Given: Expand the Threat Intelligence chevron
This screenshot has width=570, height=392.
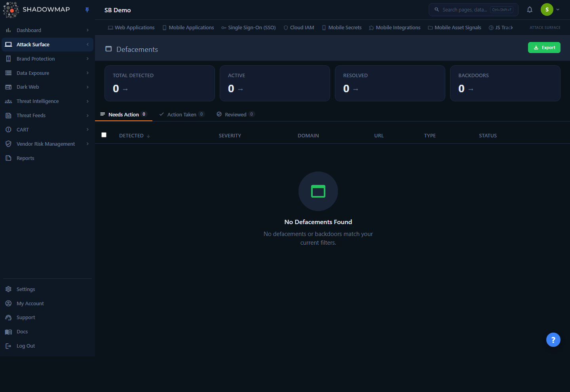Looking at the screenshot, I should (x=87, y=101).
